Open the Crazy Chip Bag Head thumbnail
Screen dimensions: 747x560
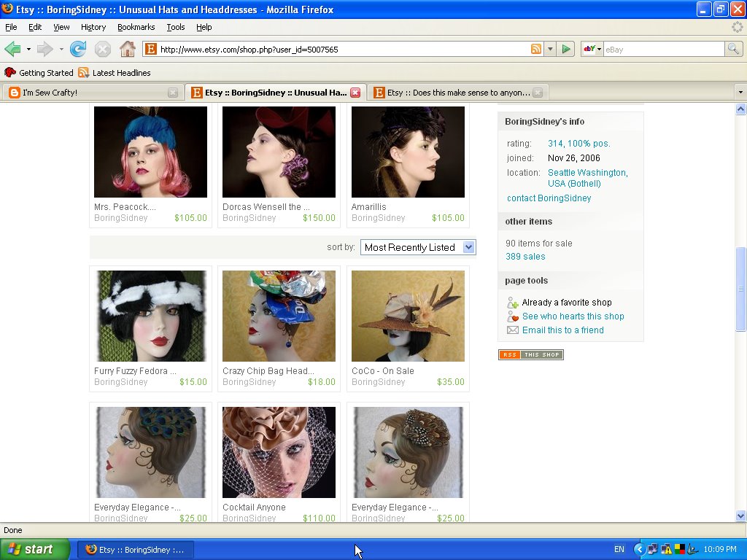[279, 316]
